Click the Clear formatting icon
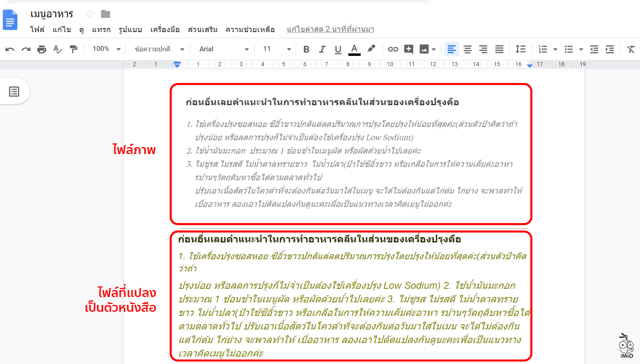The width and height of the screenshot is (640, 364). (x=631, y=49)
